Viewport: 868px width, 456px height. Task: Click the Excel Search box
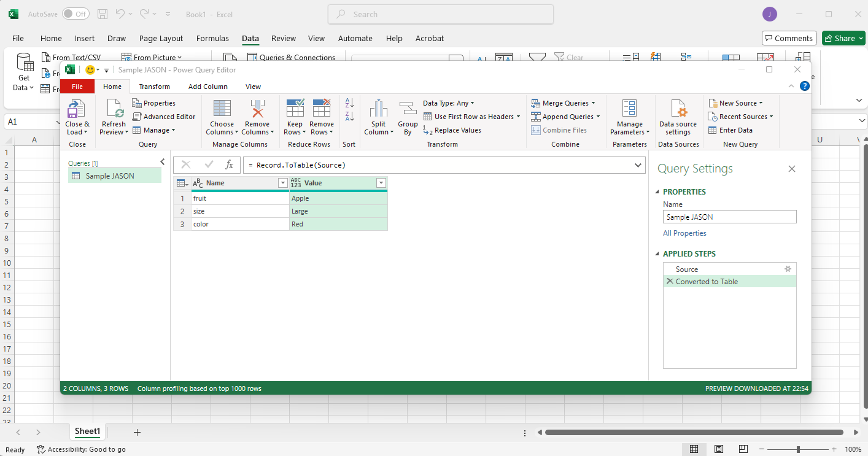pos(441,14)
